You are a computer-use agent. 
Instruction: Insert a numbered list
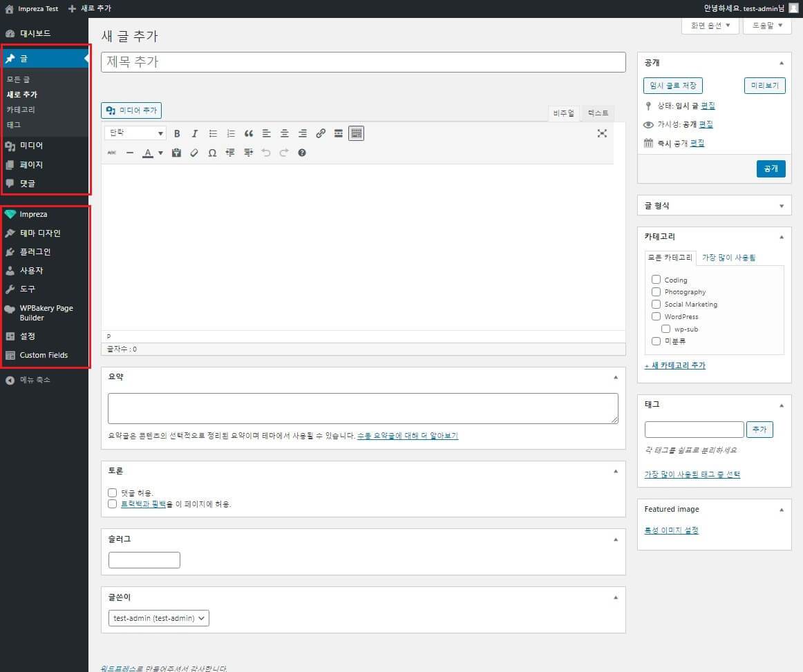tap(231, 133)
